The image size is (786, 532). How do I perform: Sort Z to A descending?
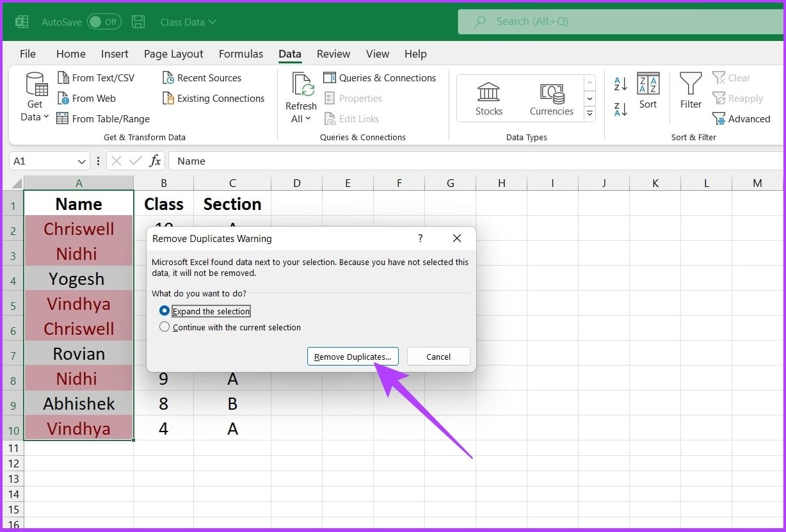tap(621, 109)
